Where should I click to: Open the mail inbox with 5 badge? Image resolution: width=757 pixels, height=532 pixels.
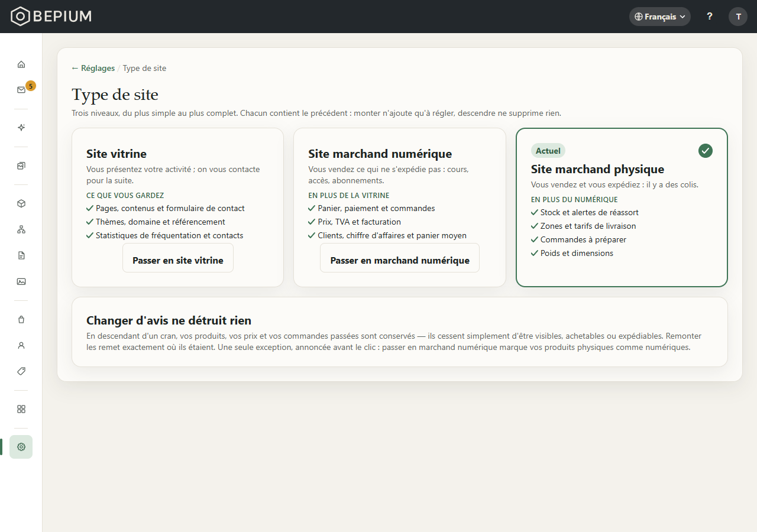(x=21, y=90)
